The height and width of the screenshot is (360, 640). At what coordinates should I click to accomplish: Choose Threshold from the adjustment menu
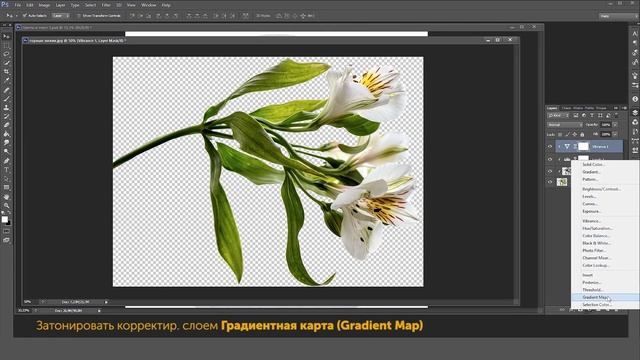pos(605,290)
